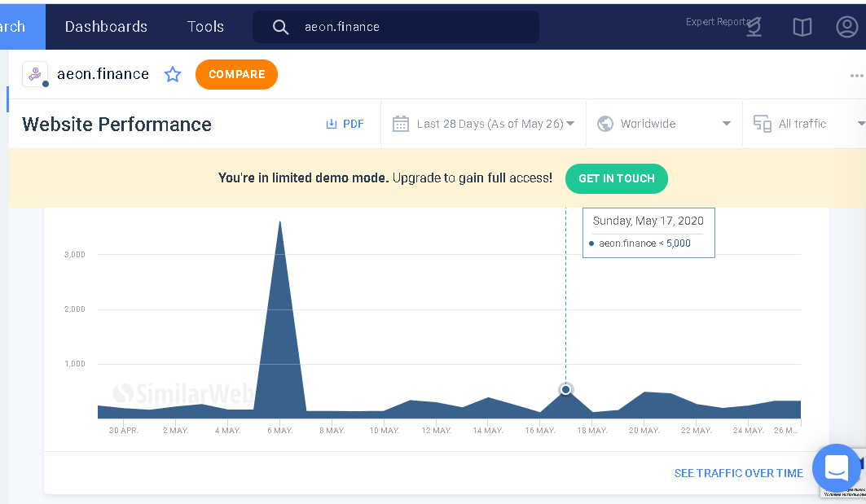Open the more options ellipsis menu
866x504 pixels.
click(856, 76)
